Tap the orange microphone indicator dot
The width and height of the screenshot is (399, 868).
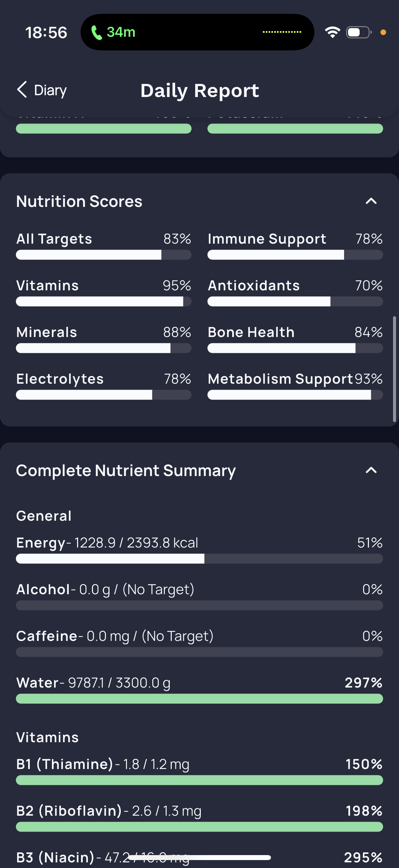(383, 32)
